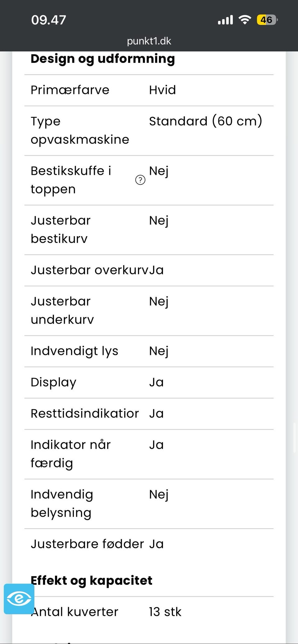Tap the Justerbare fødder row label
Screen dimensions: 298x644
click(x=87, y=544)
